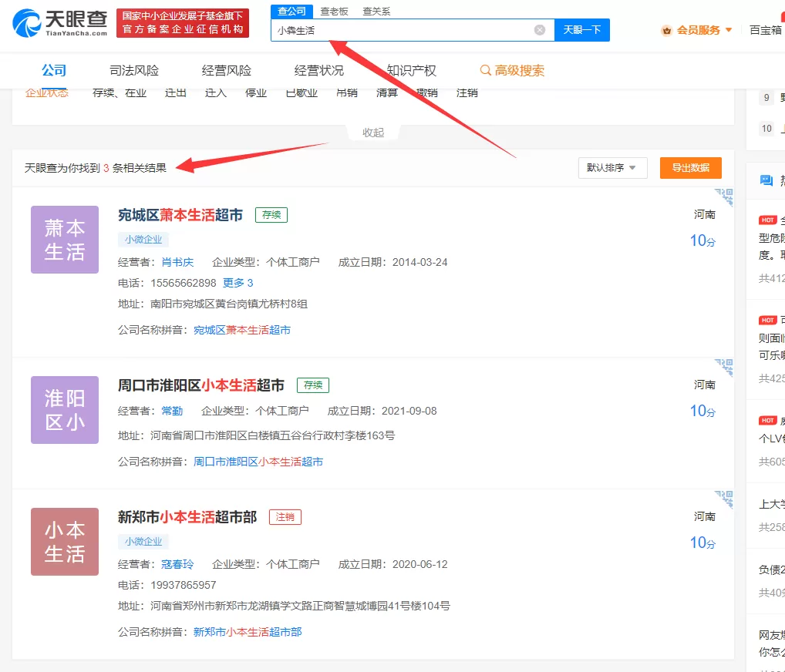Collapse the filter panel with 收起
This screenshot has height=672, width=785.
click(373, 133)
